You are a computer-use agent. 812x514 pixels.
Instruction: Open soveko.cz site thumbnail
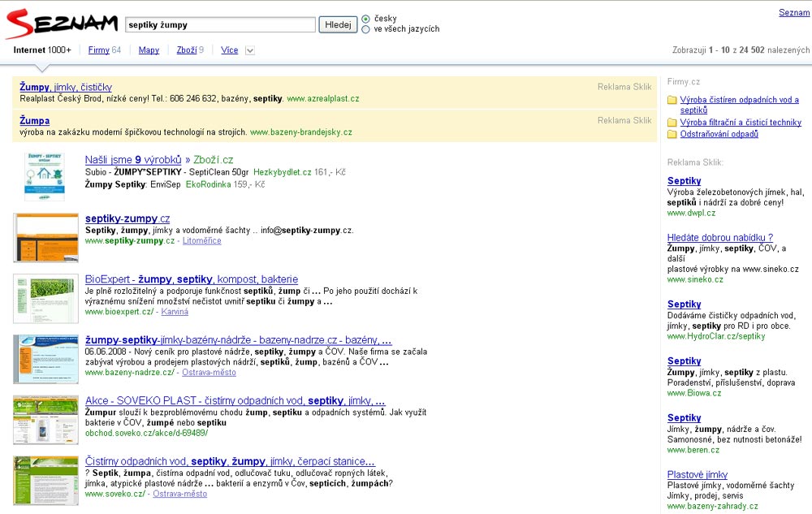[46, 481]
